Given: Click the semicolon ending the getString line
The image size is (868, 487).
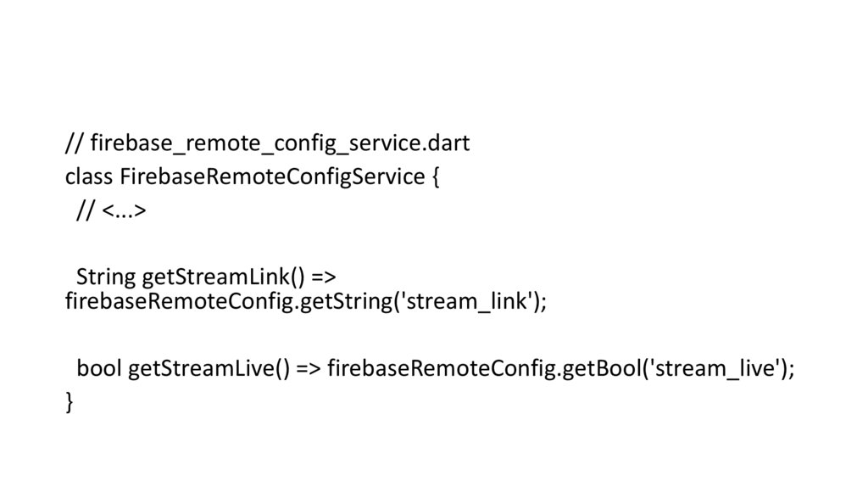Looking at the screenshot, I should pyautogui.click(x=544, y=302).
